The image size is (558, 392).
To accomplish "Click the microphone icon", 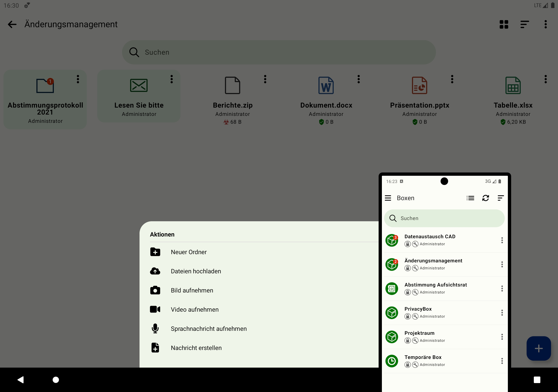I will (155, 329).
